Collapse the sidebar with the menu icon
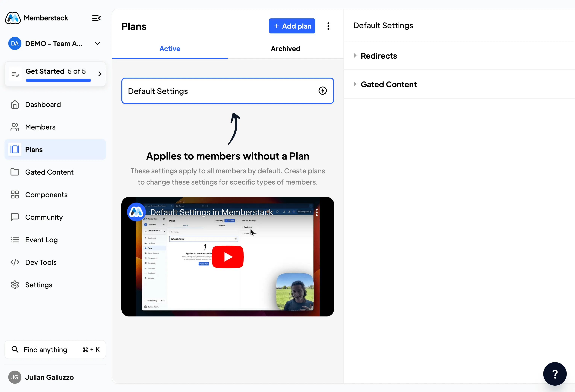The height and width of the screenshot is (392, 575). pyautogui.click(x=96, y=18)
